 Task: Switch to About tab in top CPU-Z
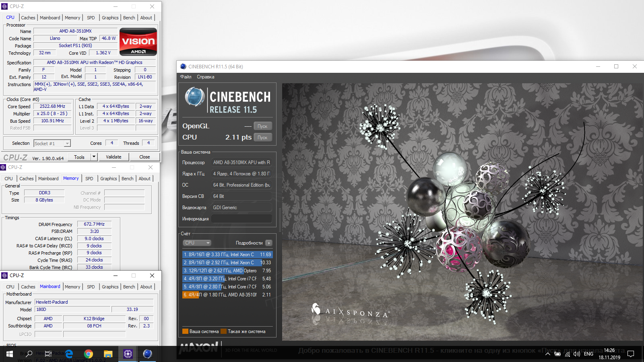pyautogui.click(x=146, y=18)
